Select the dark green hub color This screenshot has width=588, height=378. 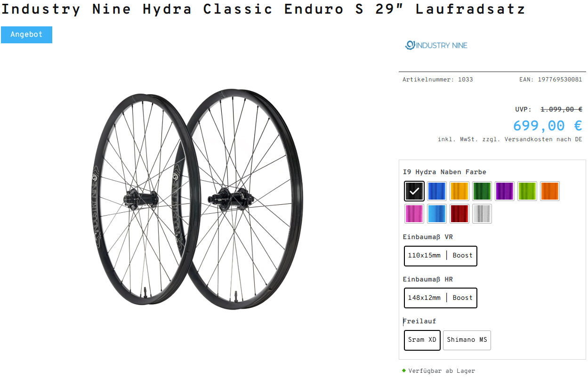[482, 191]
